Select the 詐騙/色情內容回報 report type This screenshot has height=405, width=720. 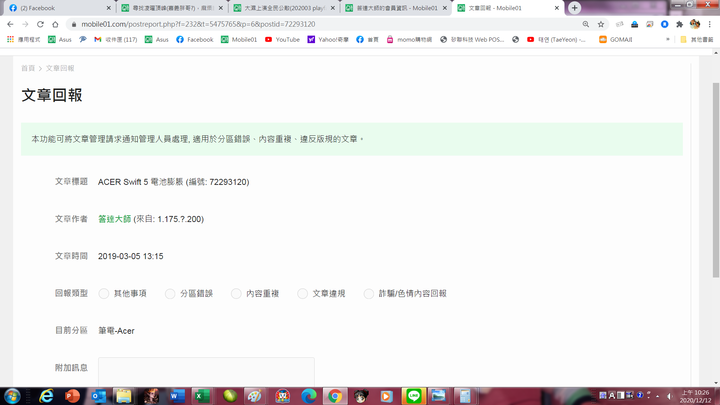point(369,293)
